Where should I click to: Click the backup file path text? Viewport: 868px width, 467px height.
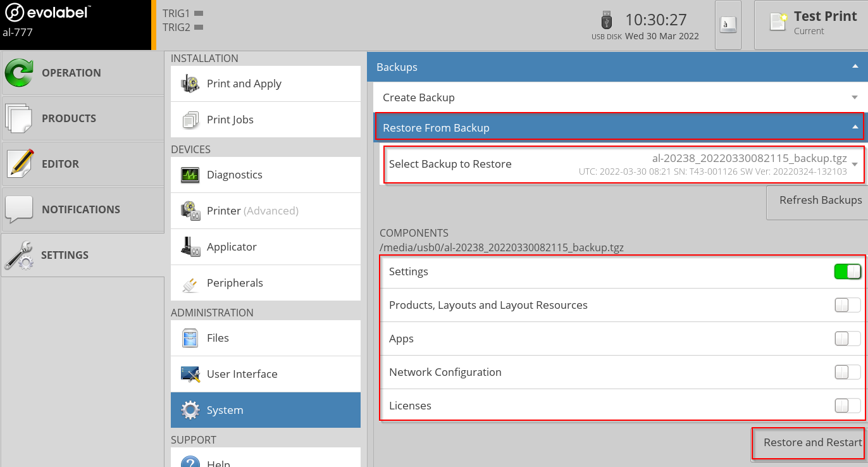502,247
